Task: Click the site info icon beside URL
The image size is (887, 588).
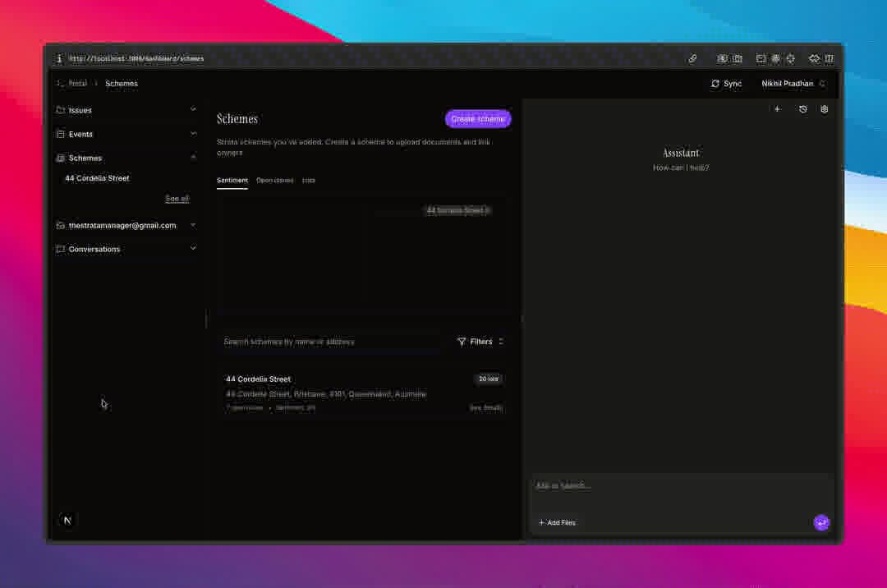Action: click(59, 59)
